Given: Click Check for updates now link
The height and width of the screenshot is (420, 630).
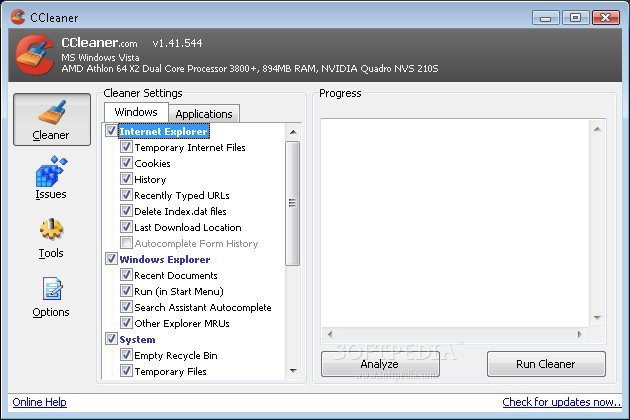Looking at the screenshot, I should 562,402.
